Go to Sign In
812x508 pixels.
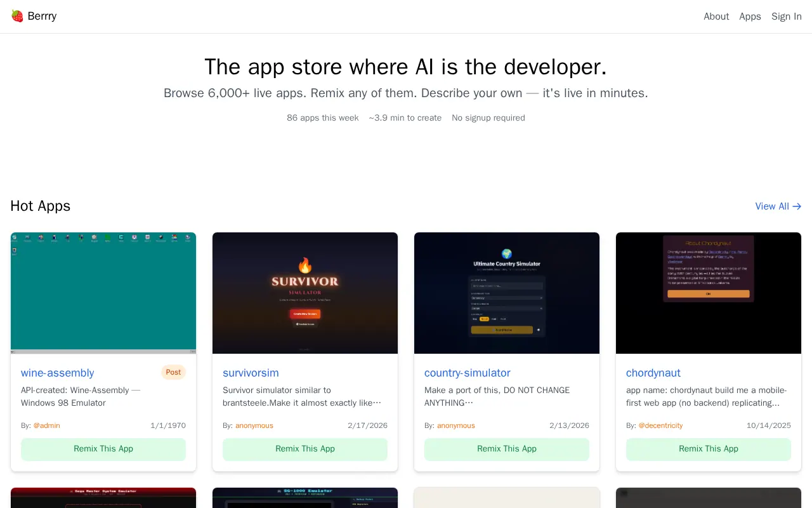[x=787, y=17]
